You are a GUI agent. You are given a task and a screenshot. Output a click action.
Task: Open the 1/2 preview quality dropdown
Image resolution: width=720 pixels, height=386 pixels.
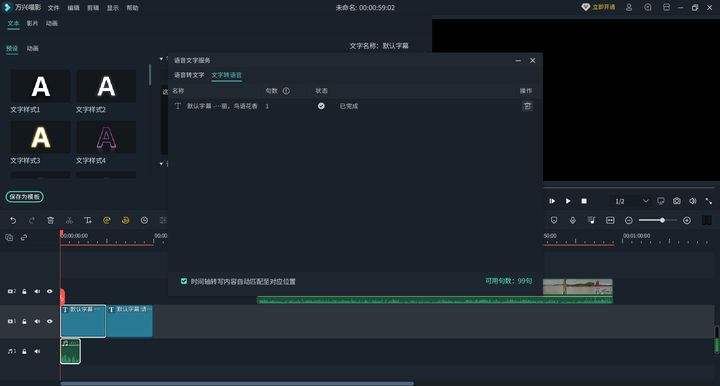click(x=632, y=201)
